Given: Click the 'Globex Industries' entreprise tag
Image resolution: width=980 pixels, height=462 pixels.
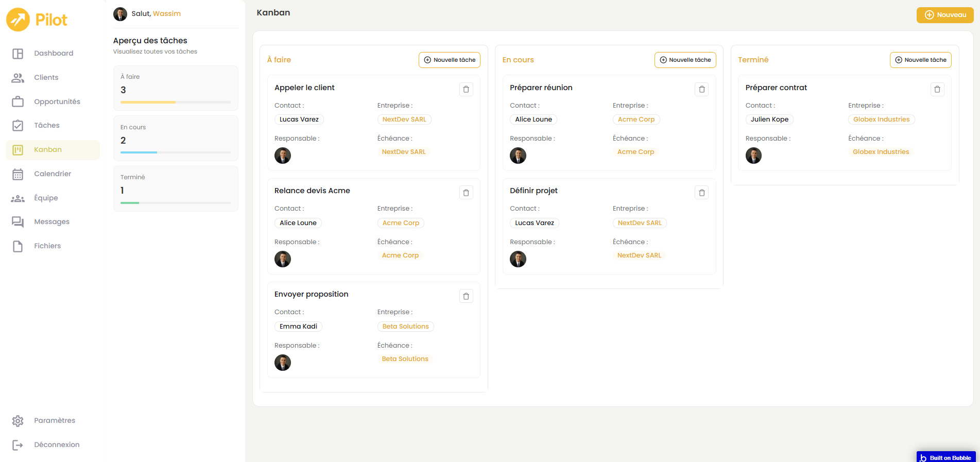Looking at the screenshot, I should 881,119.
